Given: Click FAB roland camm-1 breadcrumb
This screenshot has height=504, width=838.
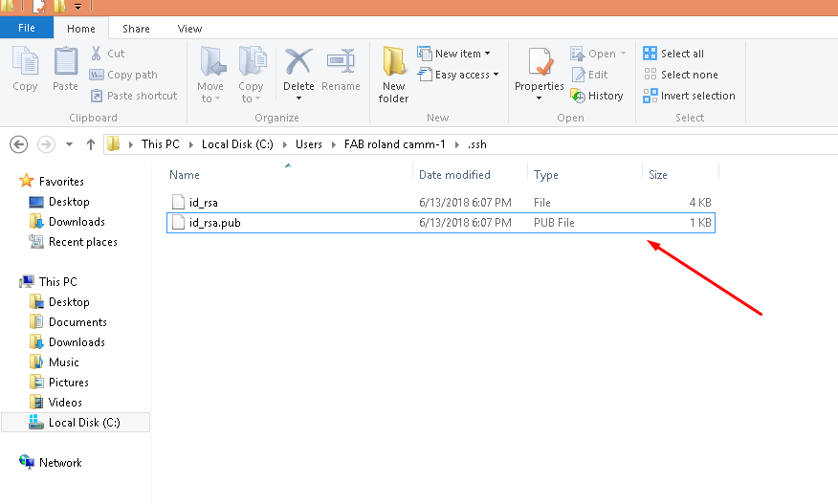Looking at the screenshot, I should [x=394, y=144].
